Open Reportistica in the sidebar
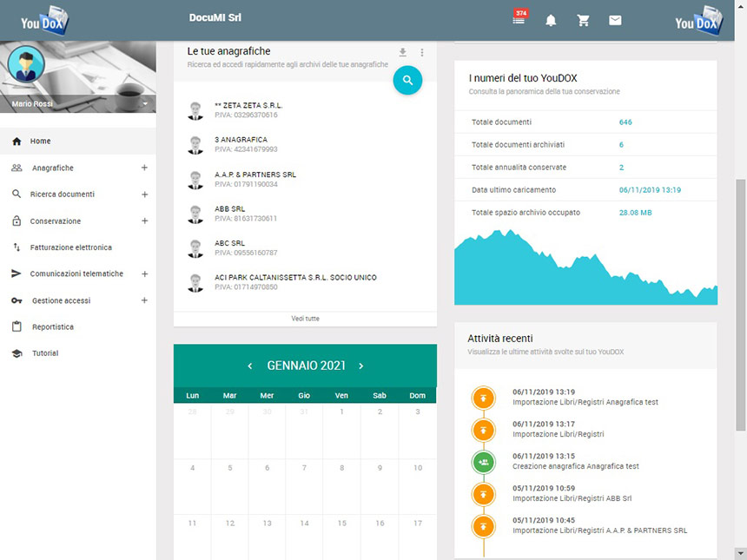This screenshot has height=560, width=747. (53, 326)
